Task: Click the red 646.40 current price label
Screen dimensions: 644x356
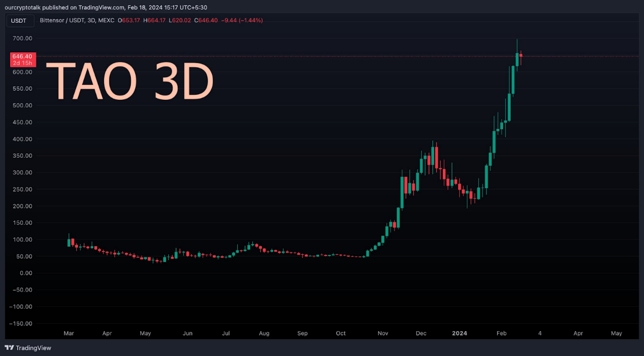Action: [x=22, y=56]
